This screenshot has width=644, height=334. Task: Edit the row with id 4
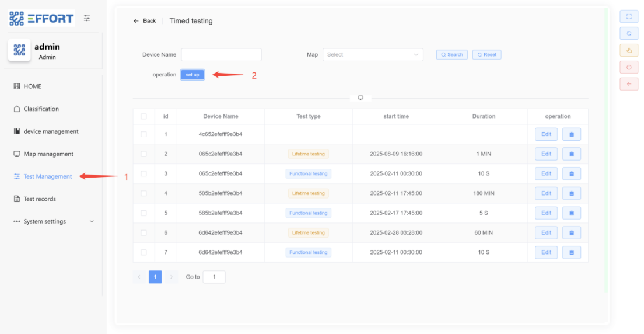[546, 193]
